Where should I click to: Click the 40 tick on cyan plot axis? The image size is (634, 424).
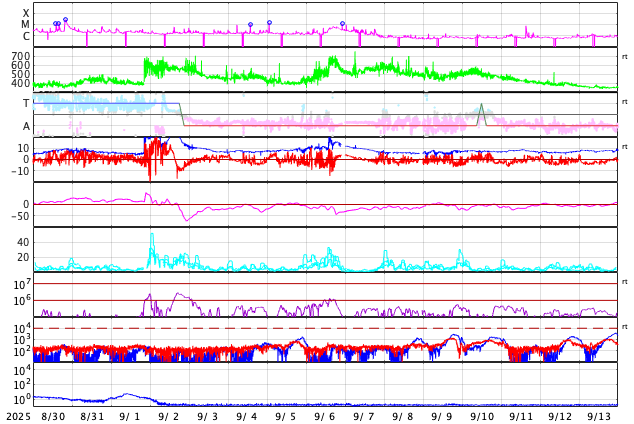coord(22,242)
